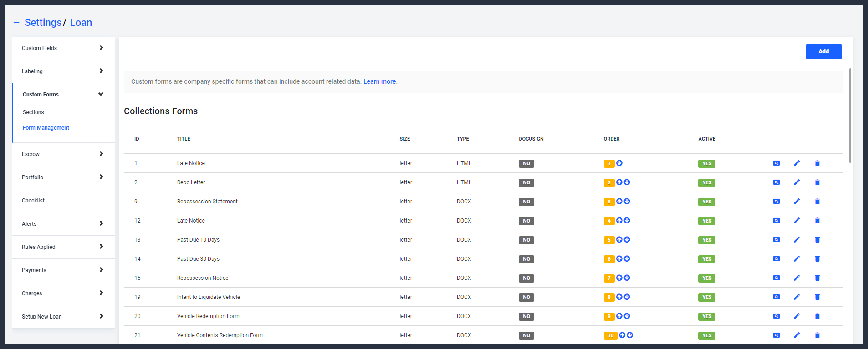The width and height of the screenshot is (868, 349).
Task: Move Repo Letter down in order
Action: (627, 182)
